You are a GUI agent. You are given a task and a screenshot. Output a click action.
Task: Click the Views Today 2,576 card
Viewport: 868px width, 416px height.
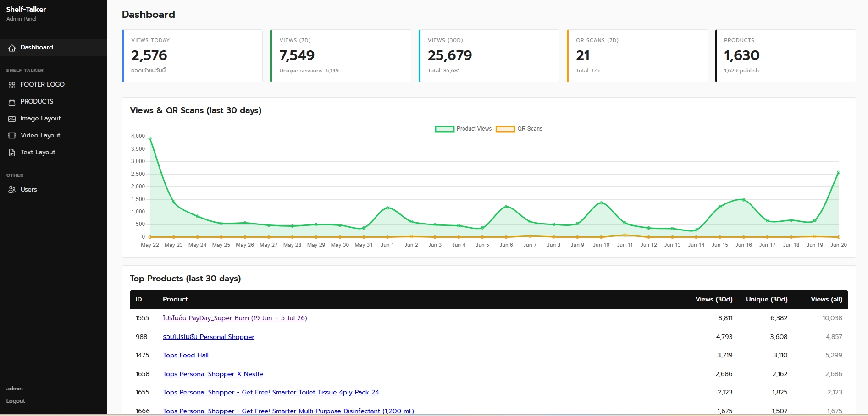click(193, 56)
